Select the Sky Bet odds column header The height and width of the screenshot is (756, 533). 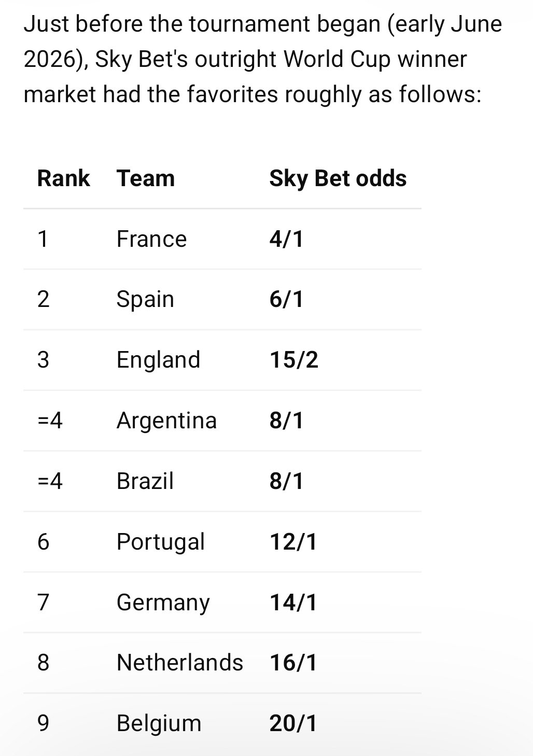pos(338,178)
